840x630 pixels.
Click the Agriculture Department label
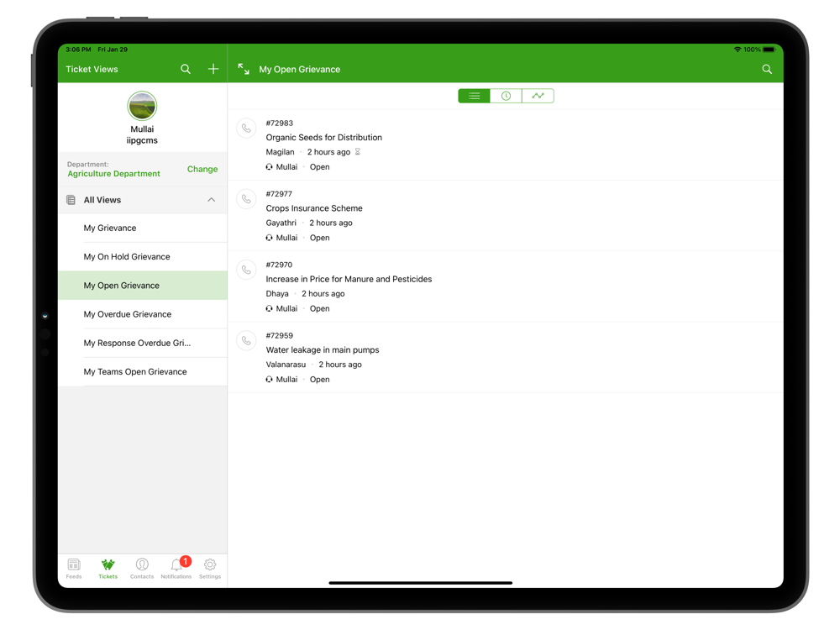(113, 174)
